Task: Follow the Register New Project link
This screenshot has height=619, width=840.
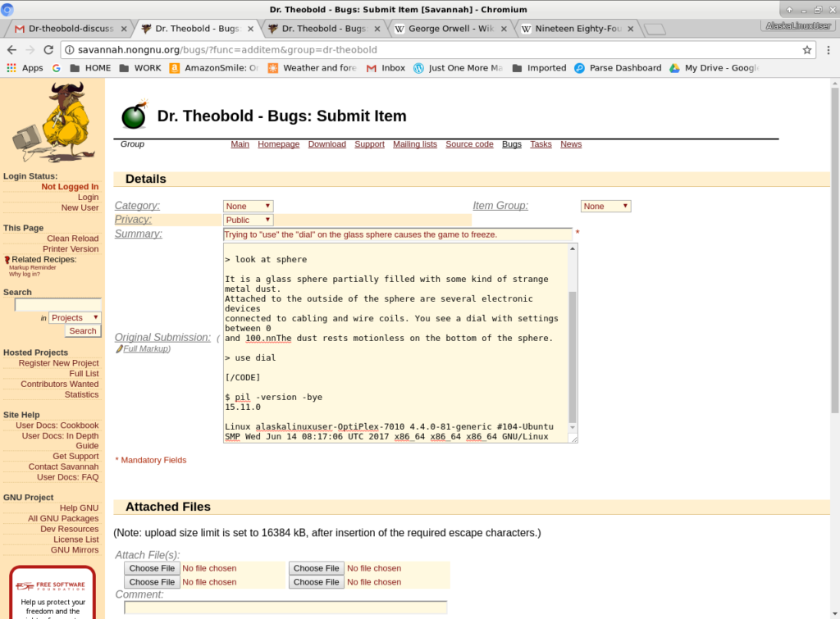Action: (x=58, y=363)
